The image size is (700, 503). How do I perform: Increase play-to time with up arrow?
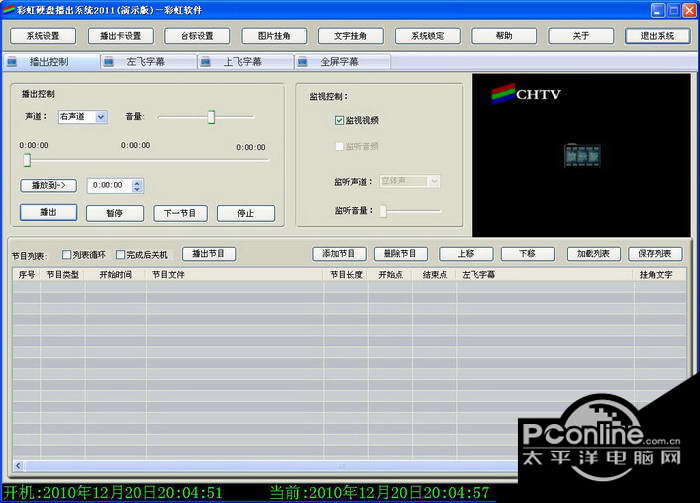pyautogui.click(x=138, y=182)
